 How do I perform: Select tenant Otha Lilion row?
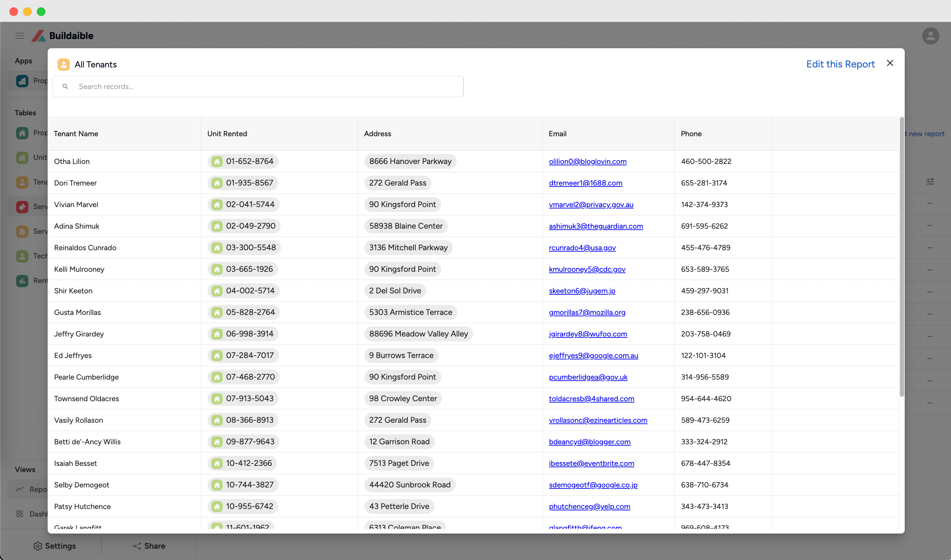[x=473, y=161]
